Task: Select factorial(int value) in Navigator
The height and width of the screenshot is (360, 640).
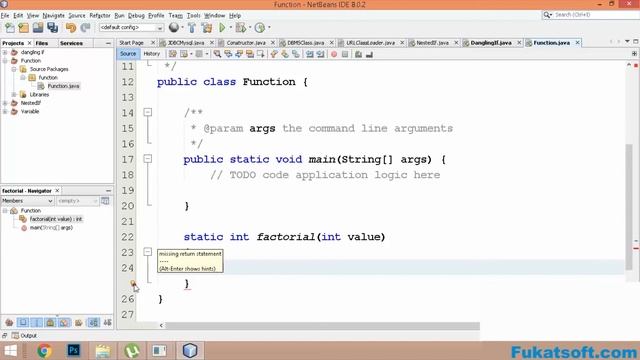Action: 56,219
